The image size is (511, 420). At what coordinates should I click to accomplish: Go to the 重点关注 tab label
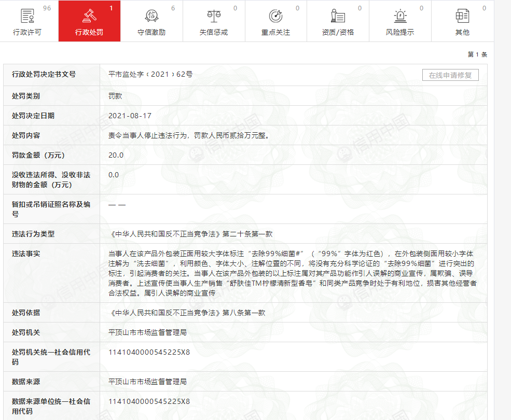click(275, 32)
